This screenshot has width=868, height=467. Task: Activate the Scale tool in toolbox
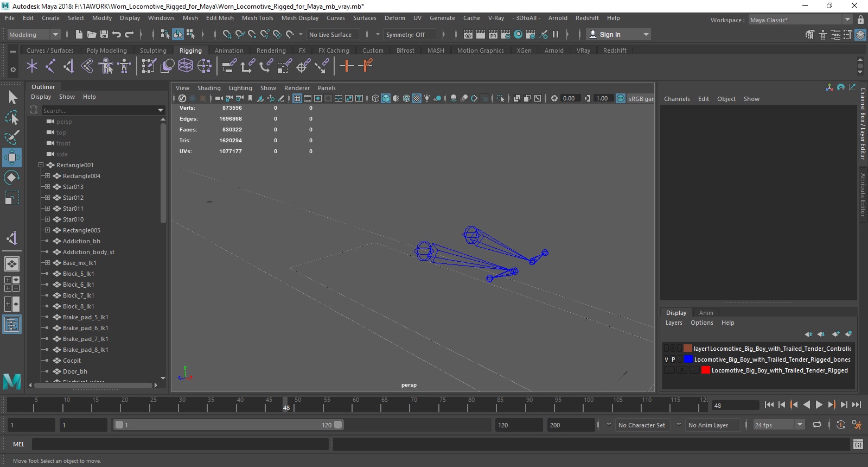click(x=12, y=198)
